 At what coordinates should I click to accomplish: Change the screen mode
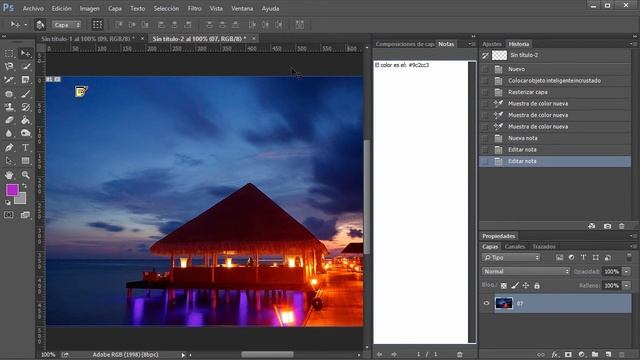tap(25, 215)
